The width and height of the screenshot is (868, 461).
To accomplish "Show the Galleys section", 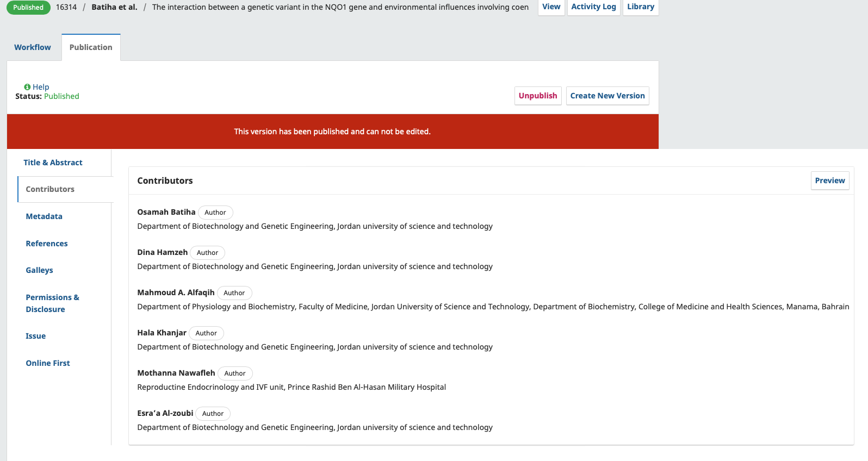I will tap(39, 270).
